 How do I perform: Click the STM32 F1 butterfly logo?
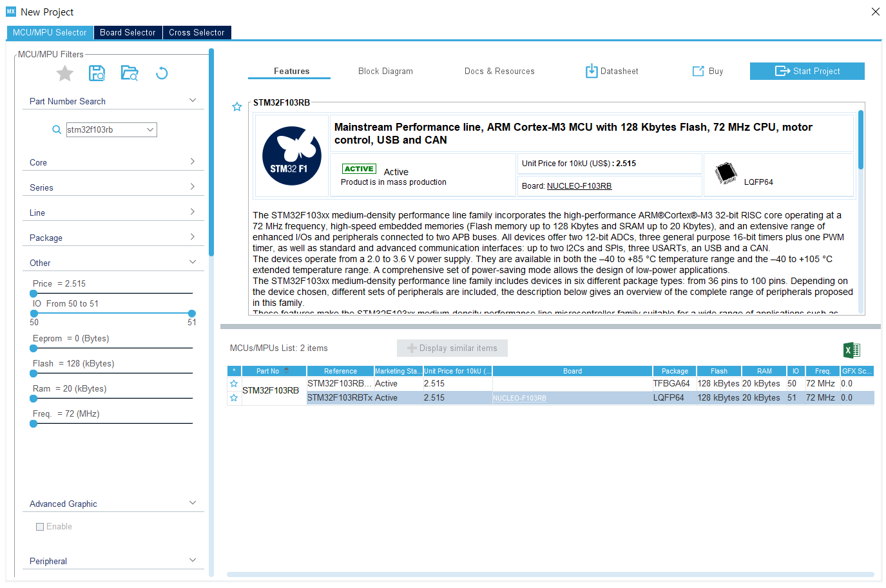pos(292,156)
